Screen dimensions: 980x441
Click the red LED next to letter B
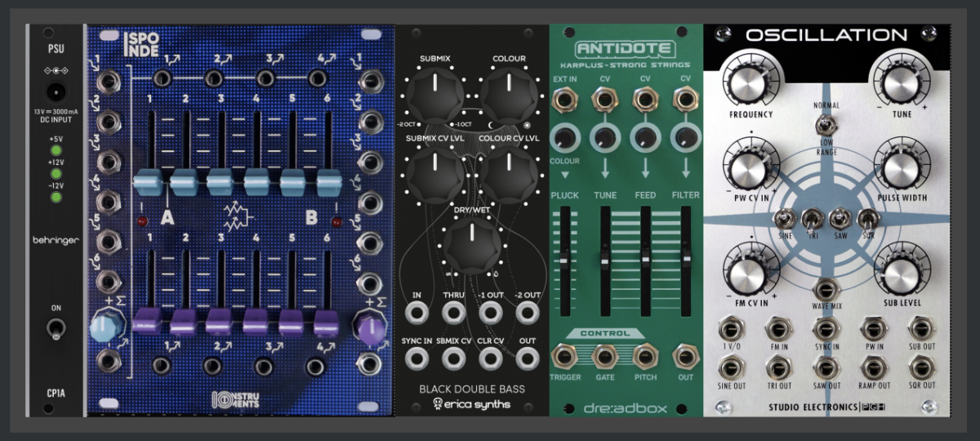click(336, 221)
